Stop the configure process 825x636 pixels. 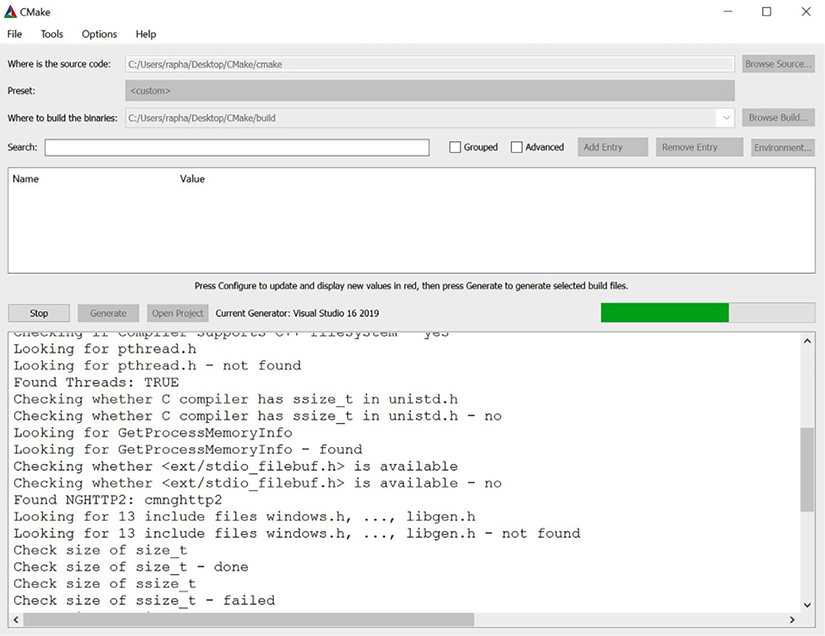(x=38, y=313)
